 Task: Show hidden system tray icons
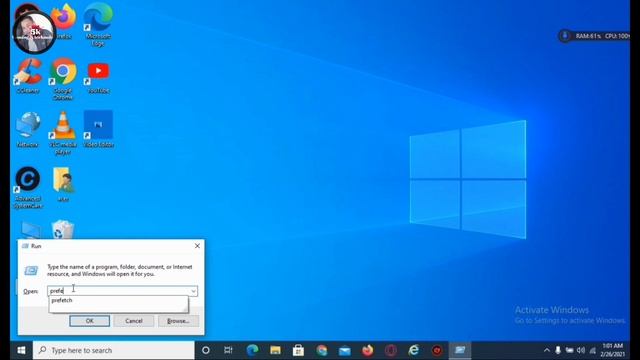pos(547,350)
